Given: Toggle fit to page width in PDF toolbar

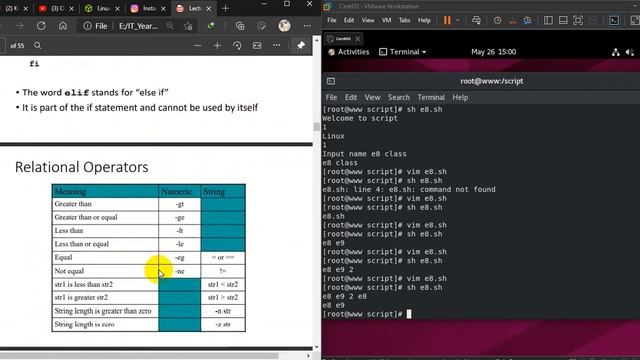Looking at the screenshot, I should pos(257,45).
